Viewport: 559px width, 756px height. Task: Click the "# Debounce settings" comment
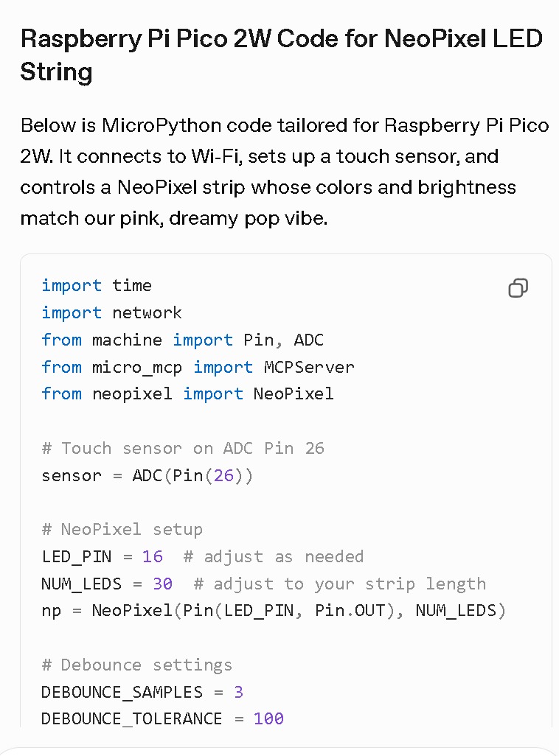[136, 665]
